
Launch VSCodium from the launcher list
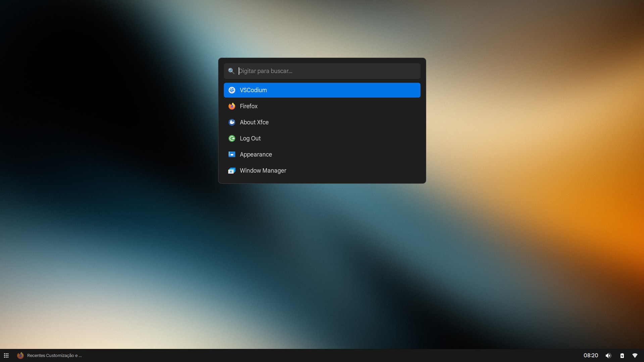(x=322, y=90)
